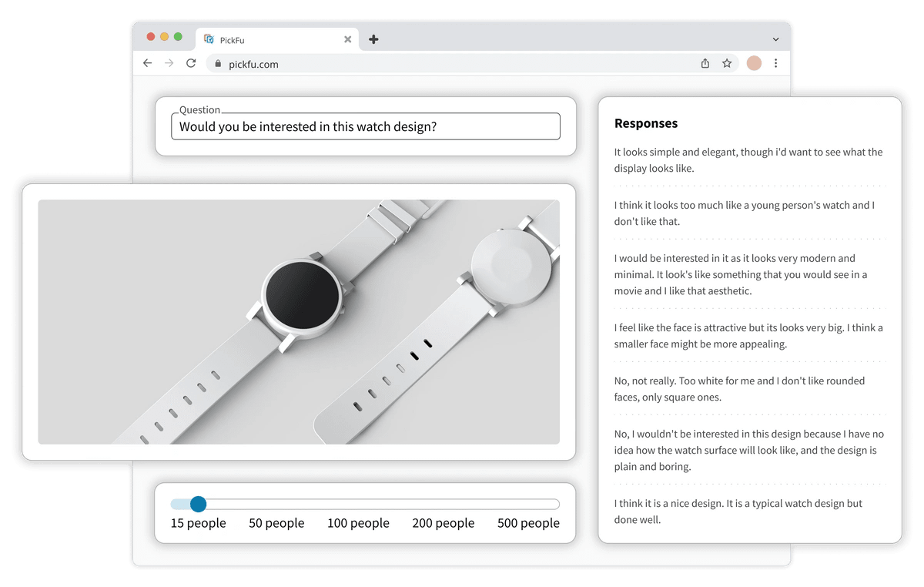Close the PickFu tab
The height and width of the screenshot is (587, 924).
[347, 39]
